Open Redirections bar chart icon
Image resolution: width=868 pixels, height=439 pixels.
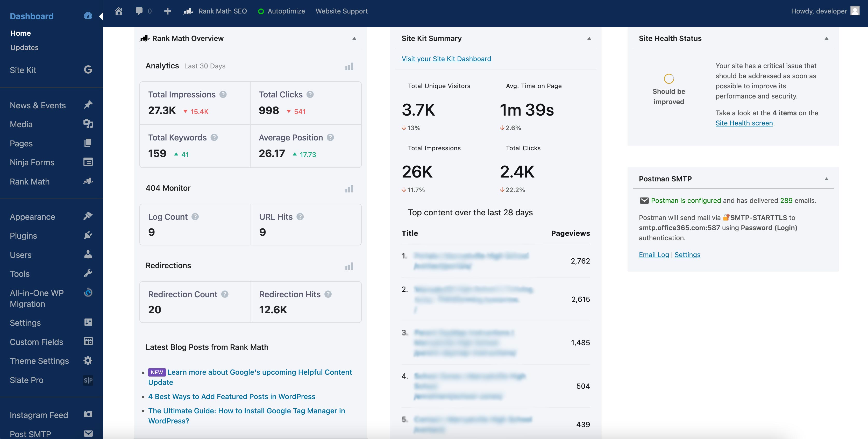[x=349, y=266]
